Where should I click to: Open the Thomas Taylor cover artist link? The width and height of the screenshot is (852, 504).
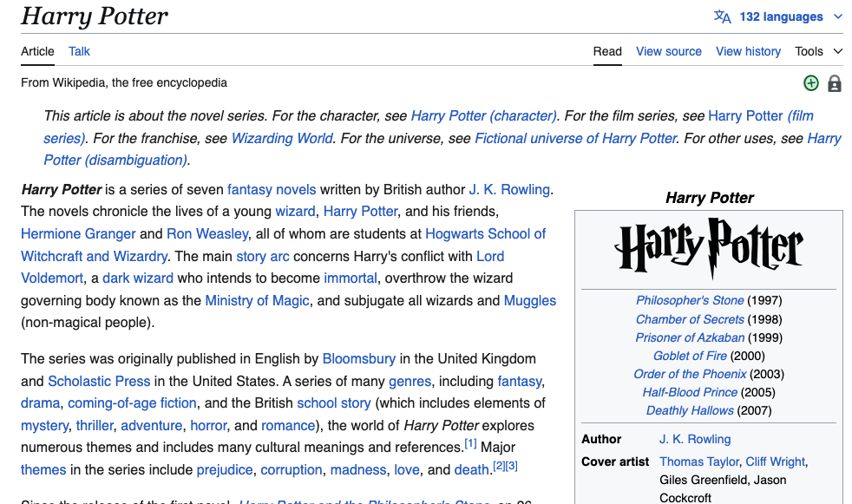pyautogui.click(x=699, y=462)
